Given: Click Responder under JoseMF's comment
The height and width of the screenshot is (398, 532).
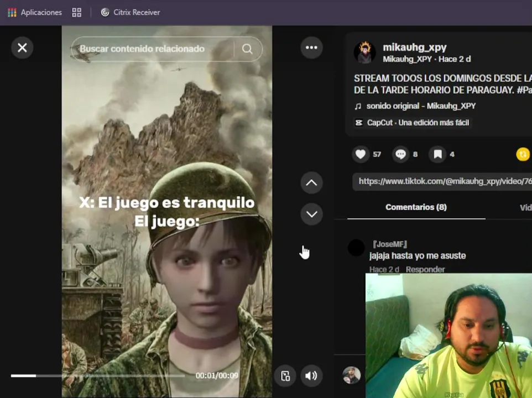Looking at the screenshot, I should coord(425,270).
